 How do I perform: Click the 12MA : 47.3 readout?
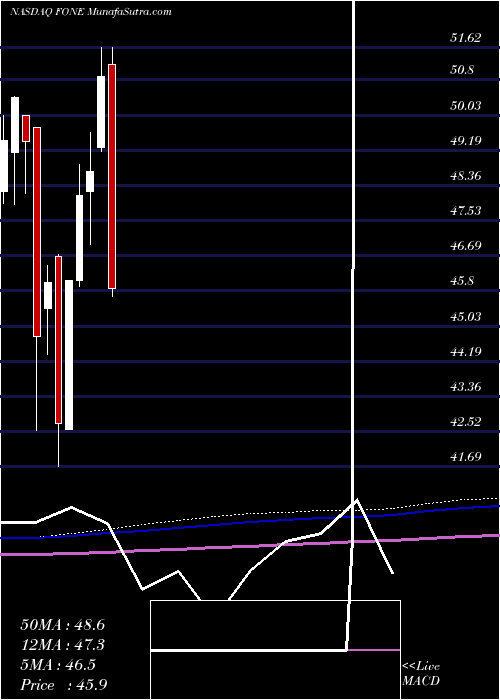[x=62, y=645]
